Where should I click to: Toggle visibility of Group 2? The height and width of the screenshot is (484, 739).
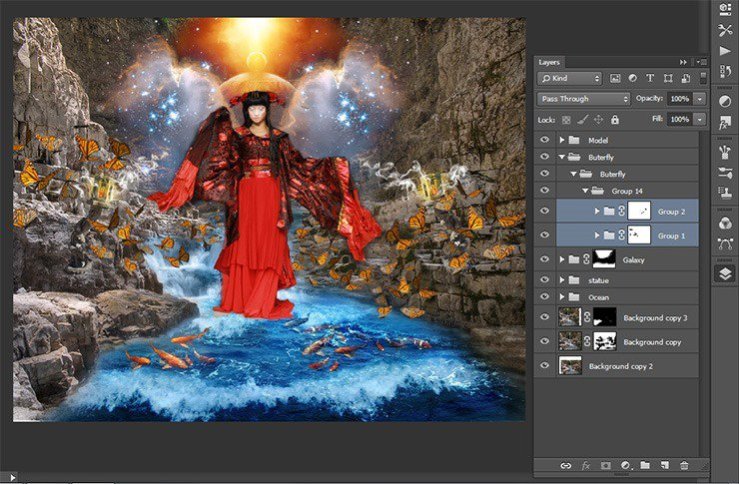coord(544,211)
